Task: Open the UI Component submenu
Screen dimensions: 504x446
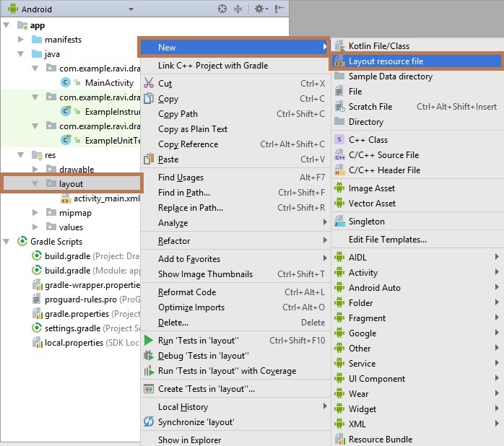Action: (417, 378)
